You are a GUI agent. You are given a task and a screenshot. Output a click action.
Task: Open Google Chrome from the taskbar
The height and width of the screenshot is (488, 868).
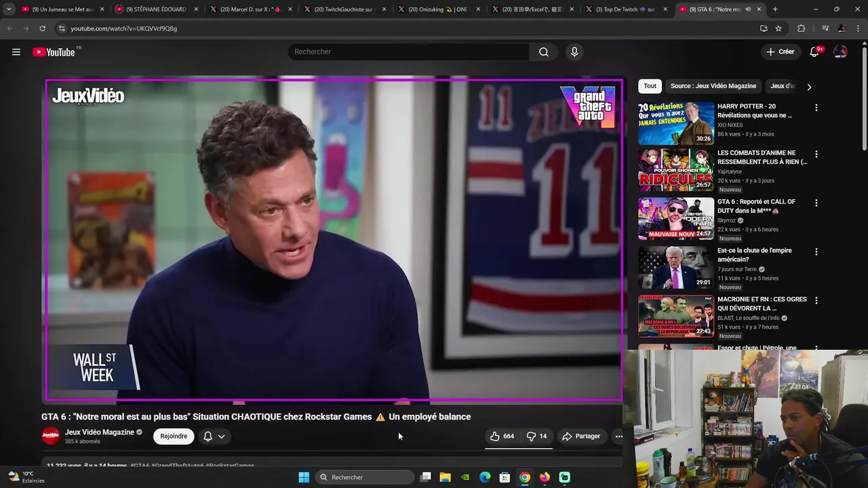pyautogui.click(x=524, y=477)
